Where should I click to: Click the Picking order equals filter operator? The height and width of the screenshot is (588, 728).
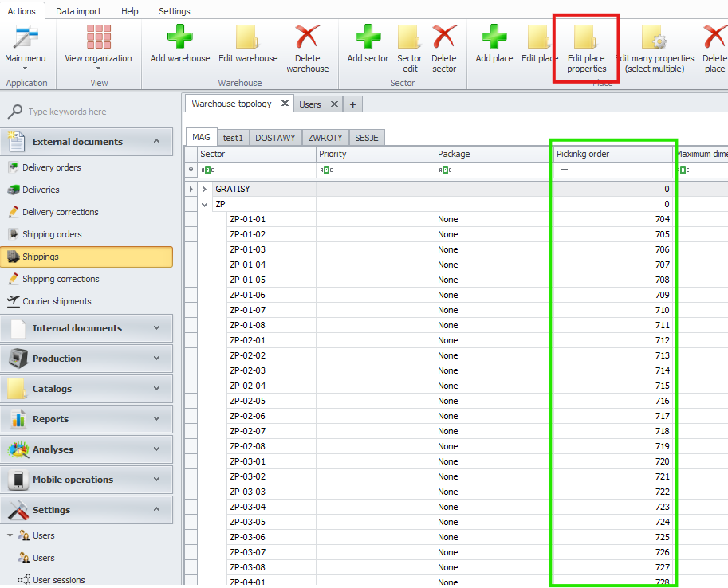564,171
